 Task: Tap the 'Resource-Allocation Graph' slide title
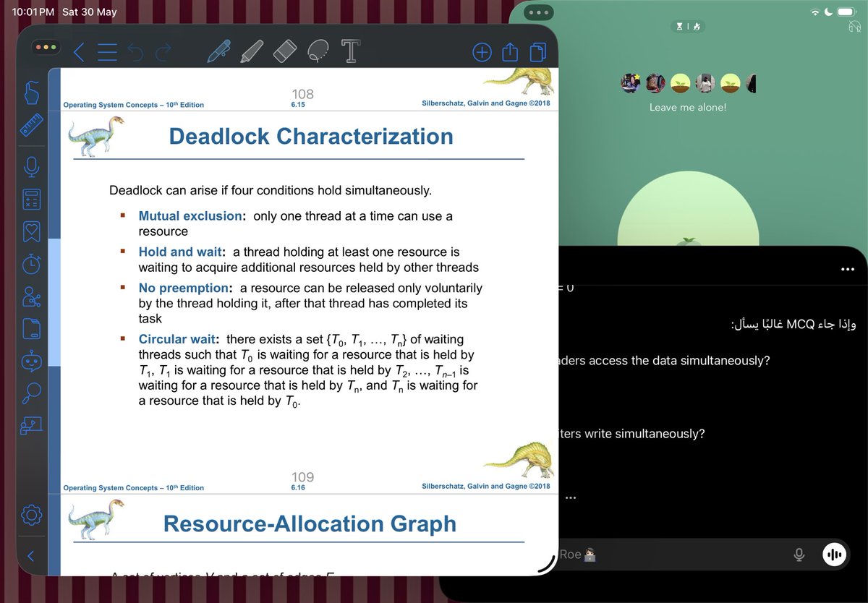(x=310, y=523)
